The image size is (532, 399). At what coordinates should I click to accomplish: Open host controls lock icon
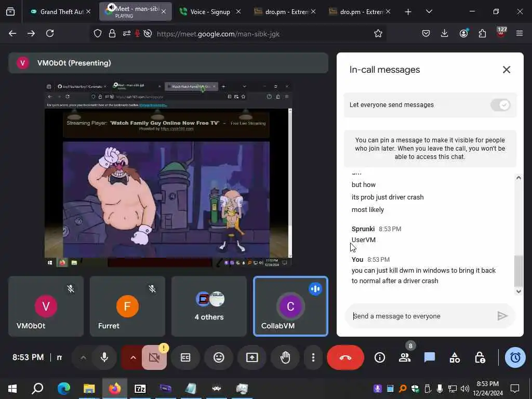tap(480, 357)
